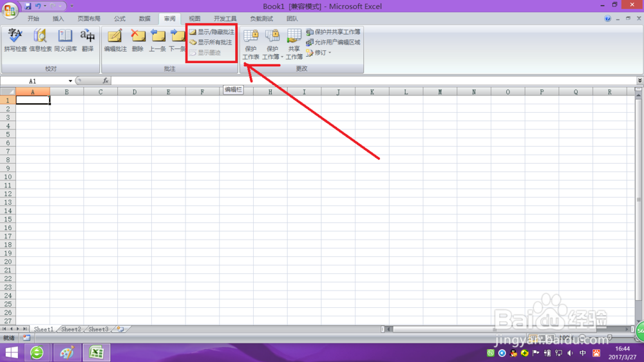Toggle 显示/隐藏批注 comment visibility
Screen dimensions: 644x362
pos(211,32)
